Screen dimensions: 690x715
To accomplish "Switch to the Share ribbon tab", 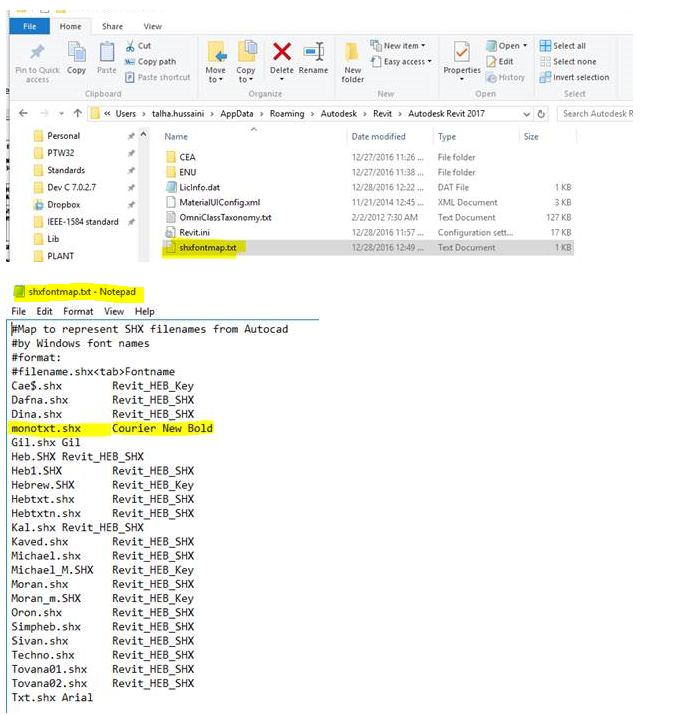I will click(112, 26).
